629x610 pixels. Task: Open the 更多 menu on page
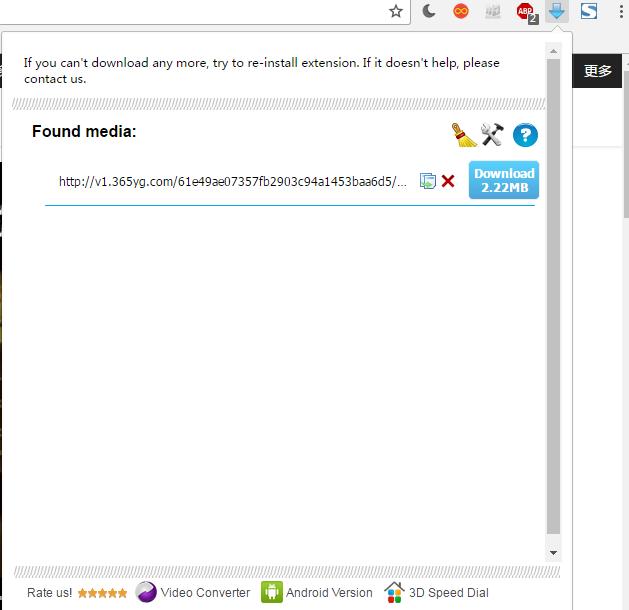[597, 71]
